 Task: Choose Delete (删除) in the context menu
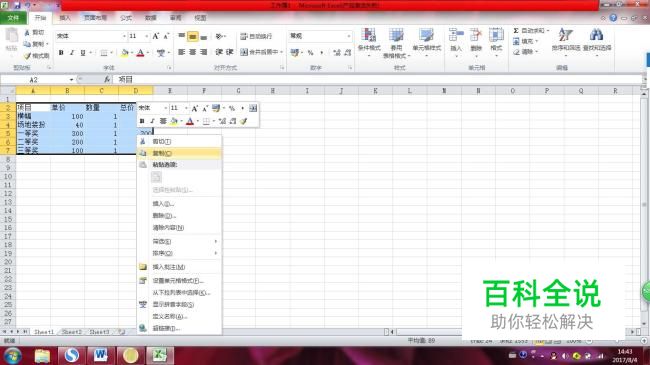pos(179,216)
